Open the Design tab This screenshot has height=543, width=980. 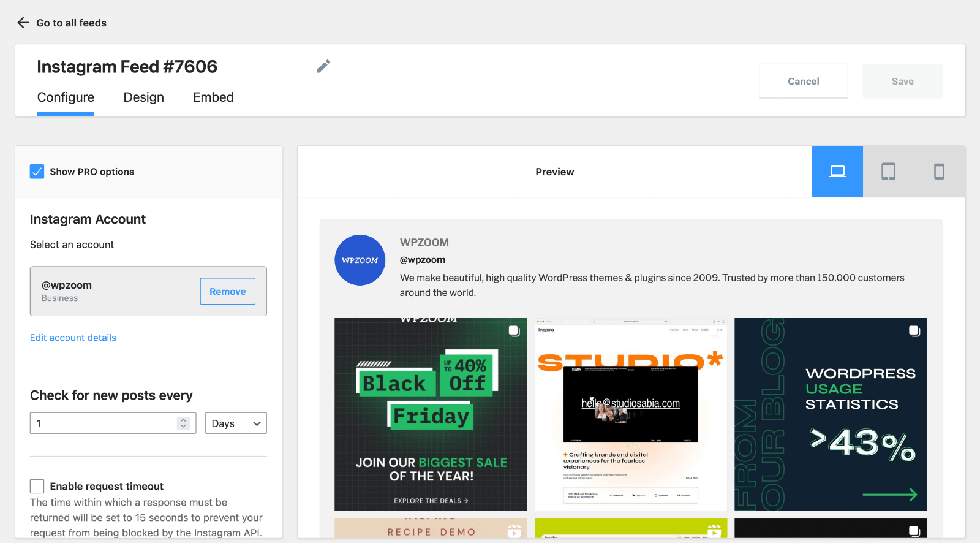tap(144, 97)
